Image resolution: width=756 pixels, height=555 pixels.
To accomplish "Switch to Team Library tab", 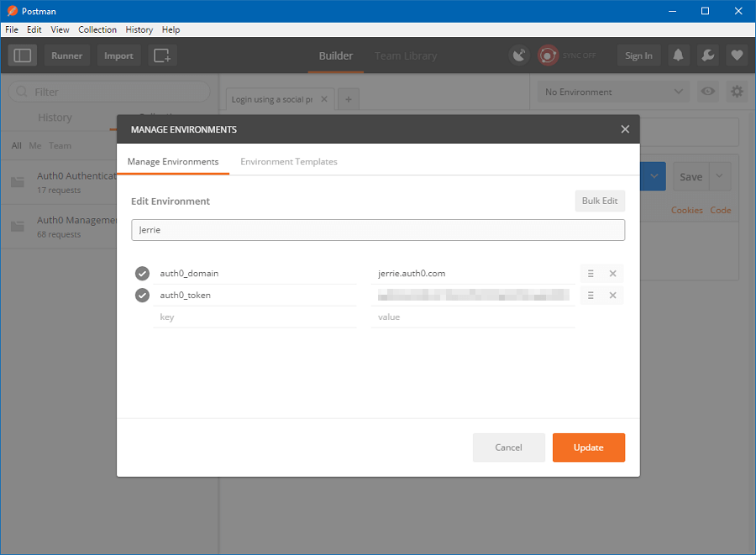I will [x=406, y=56].
